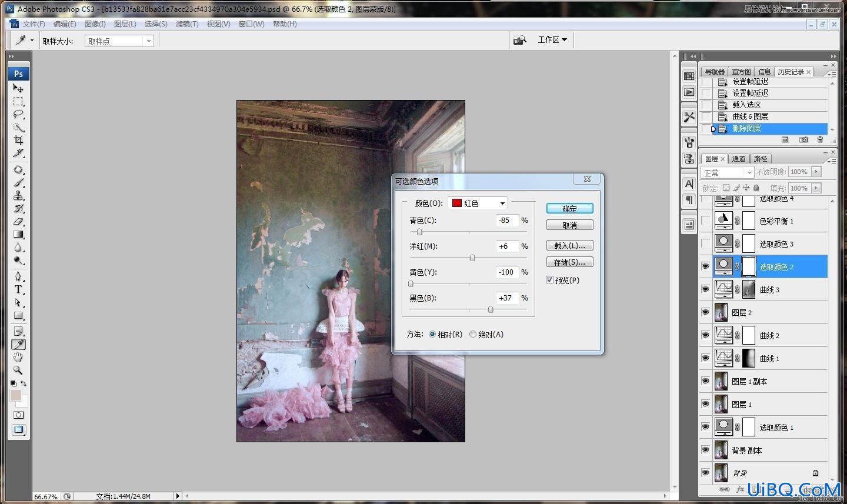Switch to the 路径 tab

(x=761, y=159)
